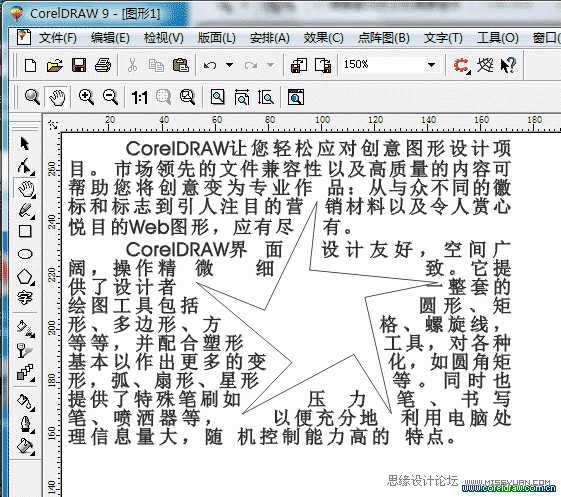Select the Shape tool in toolbox

coord(25,166)
